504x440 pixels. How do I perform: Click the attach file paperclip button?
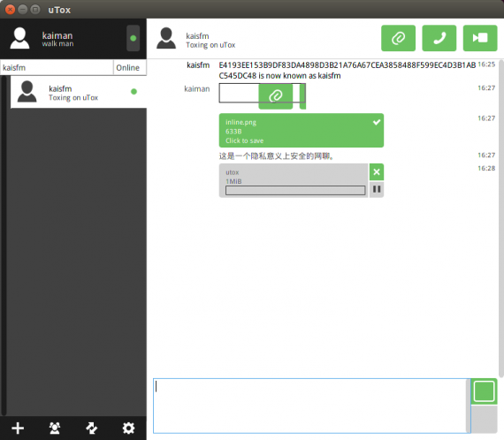pos(398,38)
